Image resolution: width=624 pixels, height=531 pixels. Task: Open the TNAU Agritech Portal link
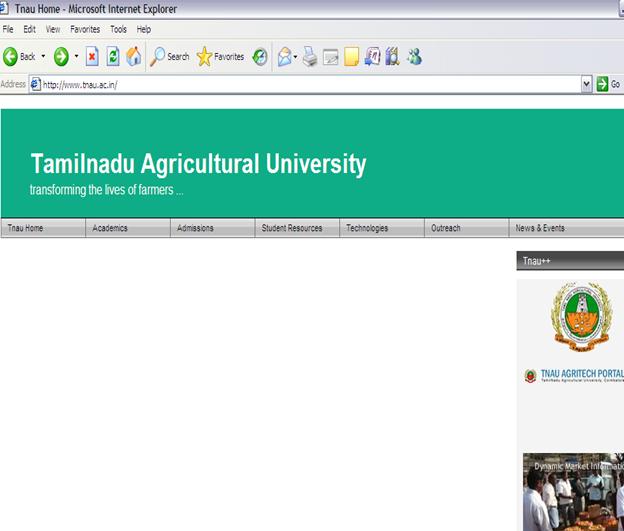tap(574, 375)
